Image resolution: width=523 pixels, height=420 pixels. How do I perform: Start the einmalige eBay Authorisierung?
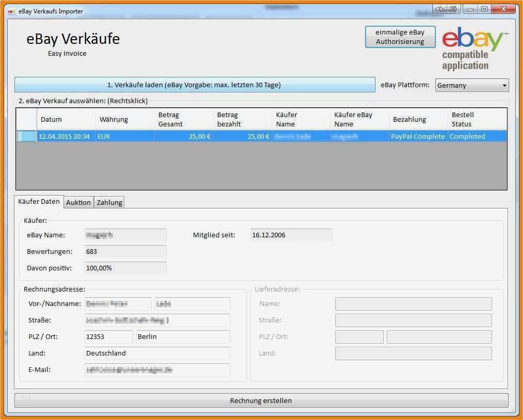point(400,36)
